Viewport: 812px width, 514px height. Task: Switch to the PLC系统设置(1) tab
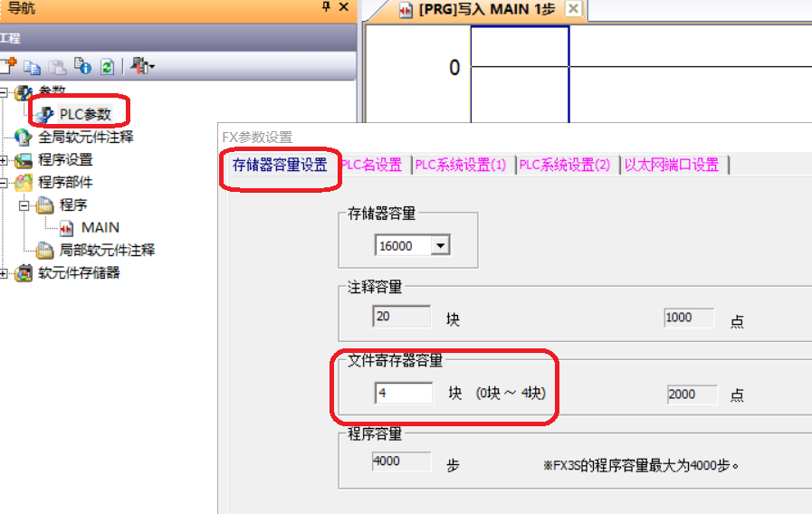[461, 165]
